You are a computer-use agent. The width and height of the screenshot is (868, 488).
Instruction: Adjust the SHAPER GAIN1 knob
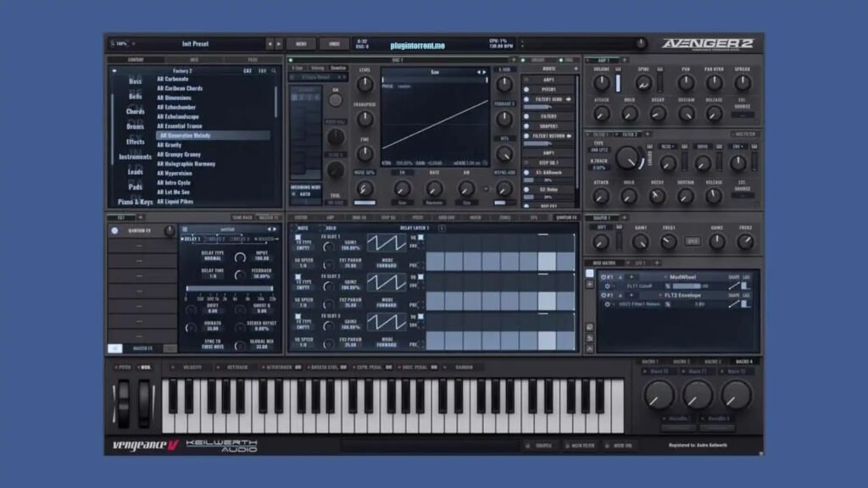pos(641,241)
